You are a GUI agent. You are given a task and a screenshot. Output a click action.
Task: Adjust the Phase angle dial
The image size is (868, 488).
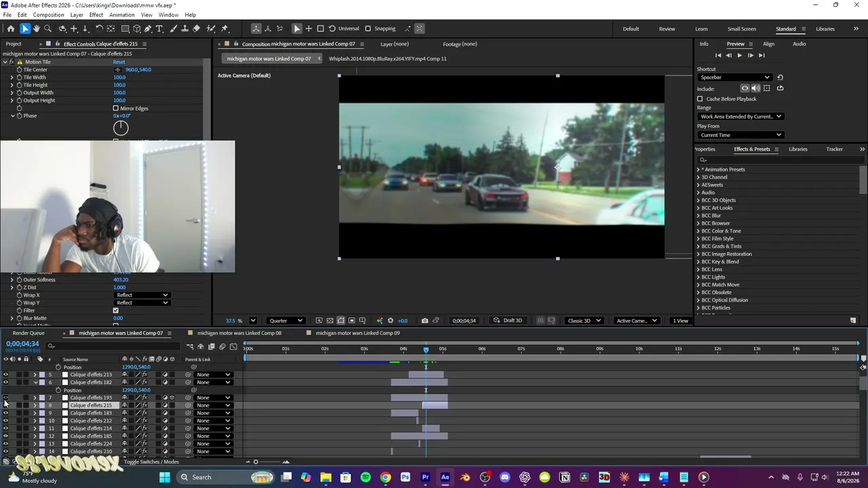click(x=121, y=127)
